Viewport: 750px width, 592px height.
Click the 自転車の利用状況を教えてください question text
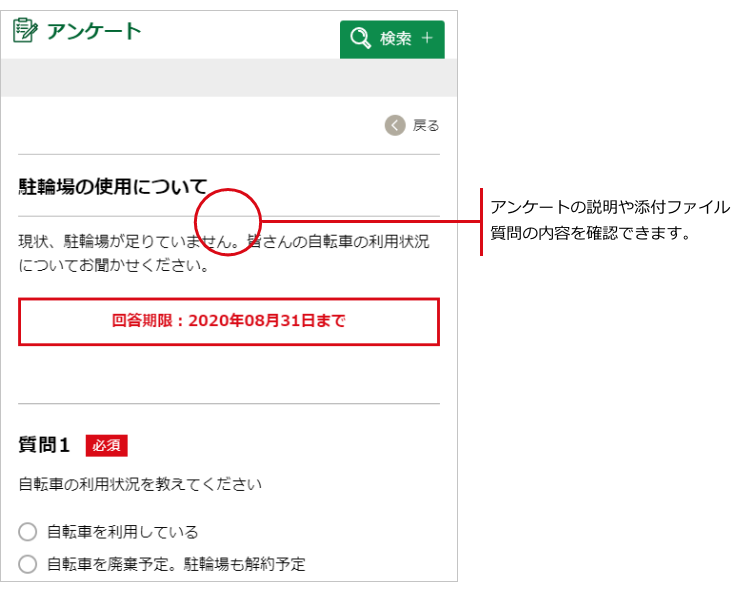coord(140,485)
